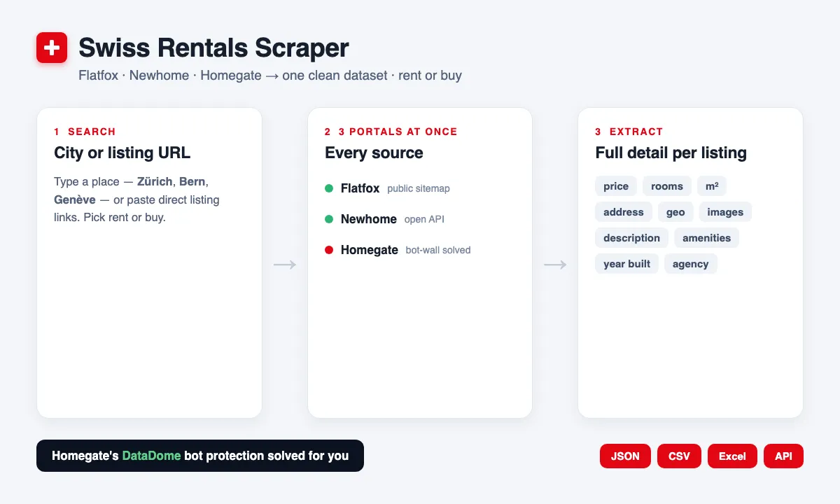Click the bold word Zürich

tap(155, 181)
